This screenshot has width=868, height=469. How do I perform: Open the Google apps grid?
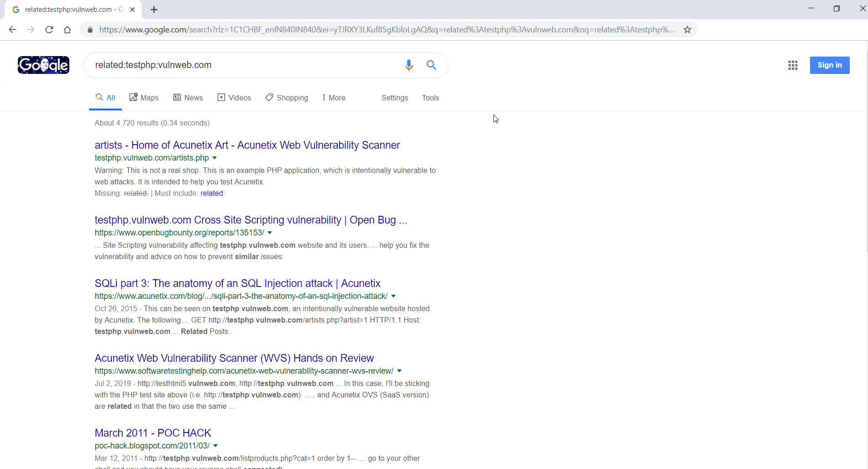coord(793,65)
